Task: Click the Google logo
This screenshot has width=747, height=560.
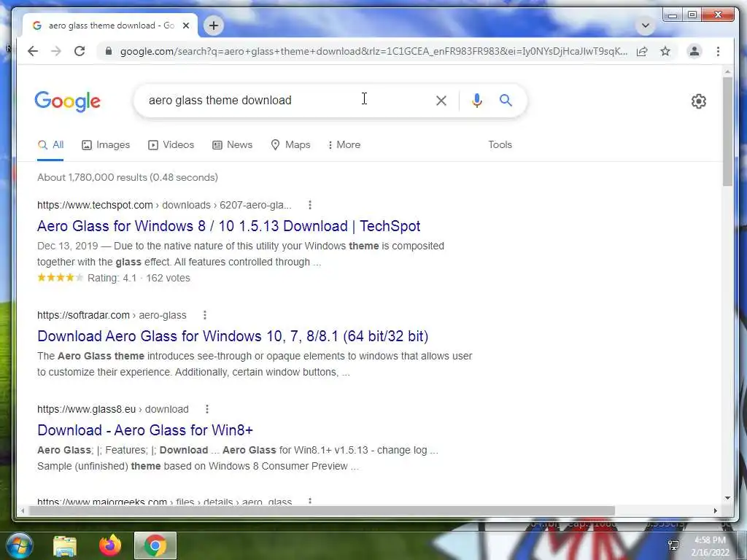Action: 68,101
